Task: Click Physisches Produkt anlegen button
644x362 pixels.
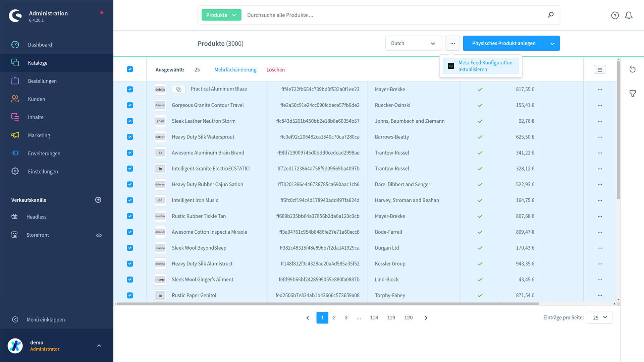Action: tap(503, 43)
